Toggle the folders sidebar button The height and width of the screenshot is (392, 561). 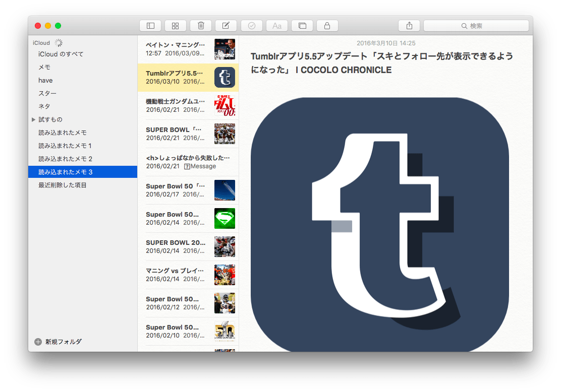pos(150,26)
